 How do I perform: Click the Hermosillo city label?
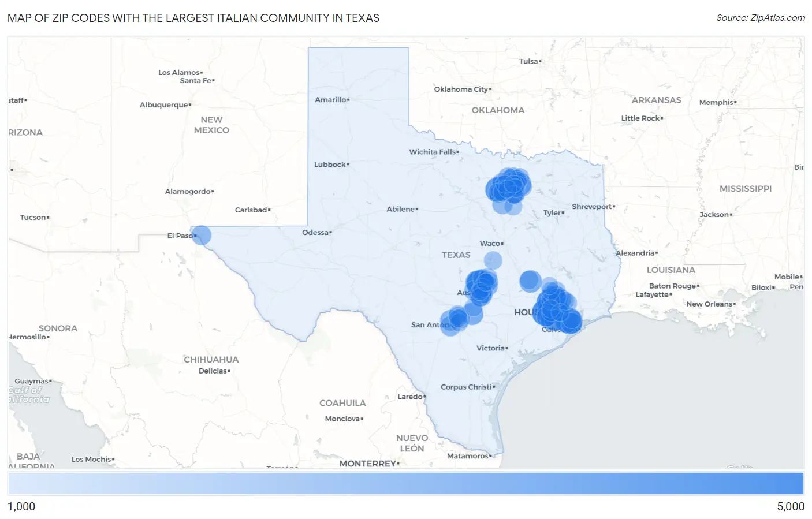point(28,337)
